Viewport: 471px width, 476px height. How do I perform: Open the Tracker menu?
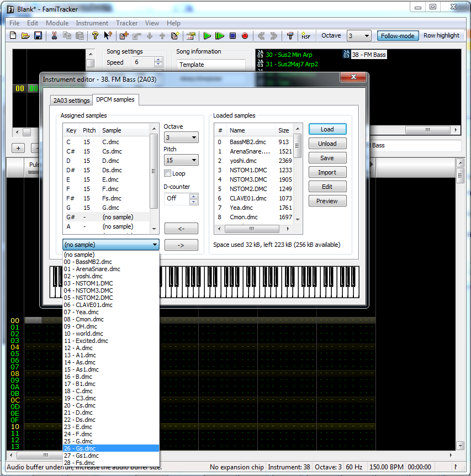coord(126,23)
